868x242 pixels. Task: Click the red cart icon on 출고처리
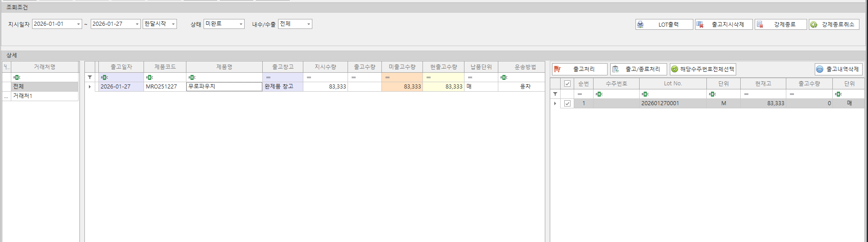click(557, 69)
